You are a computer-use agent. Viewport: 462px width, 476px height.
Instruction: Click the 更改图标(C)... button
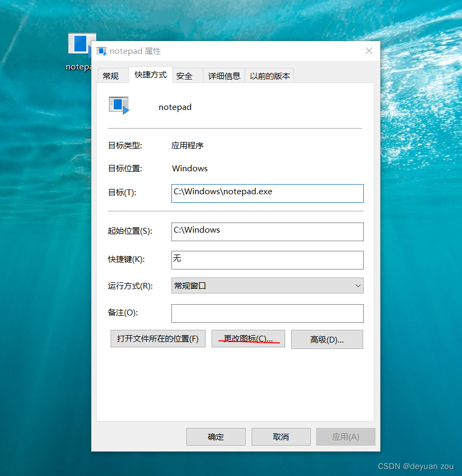coord(248,339)
